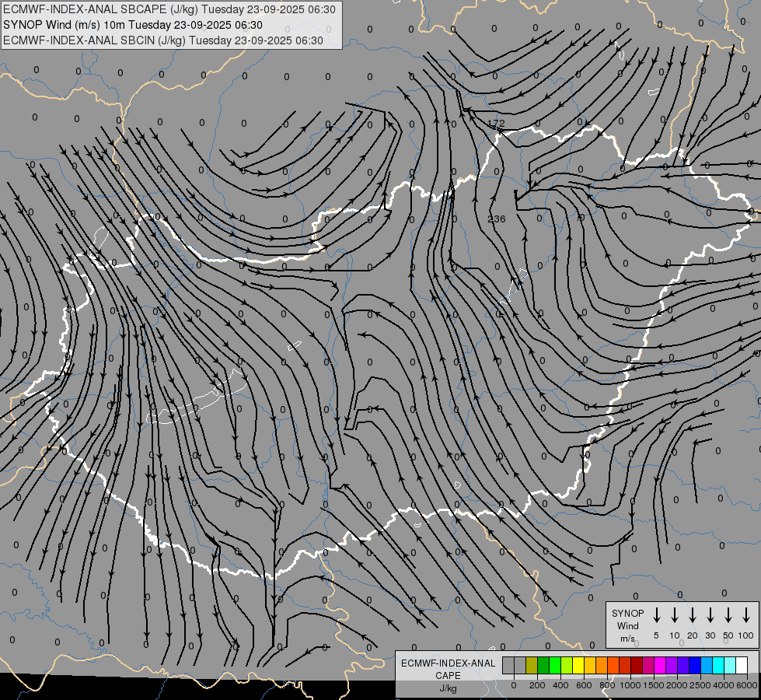This screenshot has height=700, width=761.
Task: Pick the olive CAPE legend swatch
Action: [x=532, y=666]
